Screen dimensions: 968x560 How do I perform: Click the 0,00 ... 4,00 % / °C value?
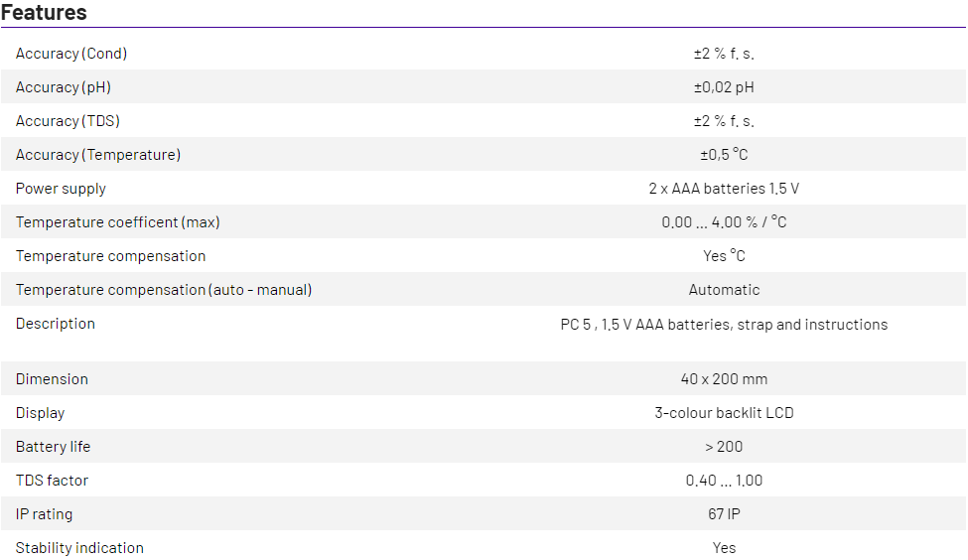click(724, 222)
